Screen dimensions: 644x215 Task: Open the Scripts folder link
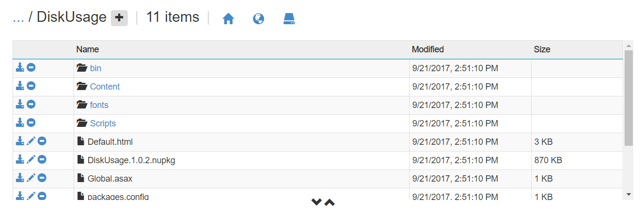[103, 123]
